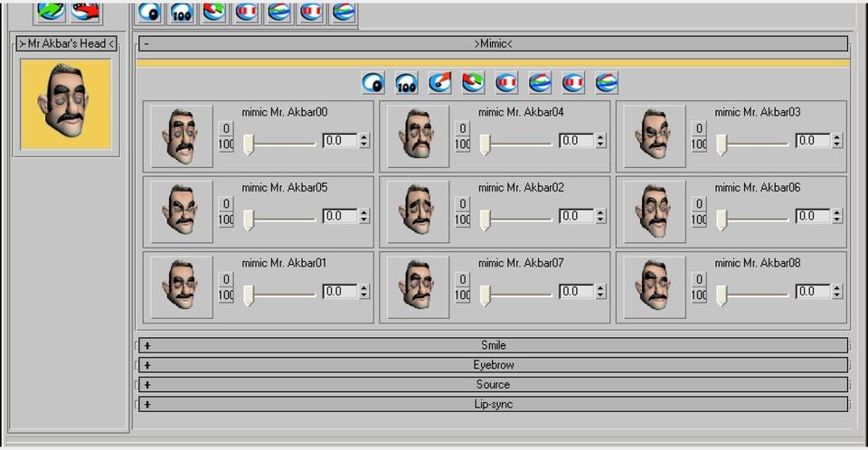Click the green-blue icon above Mr Akbar's Head panel
The height and width of the screenshot is (450, 868).
pyautogui.click(x=50, y=11)
